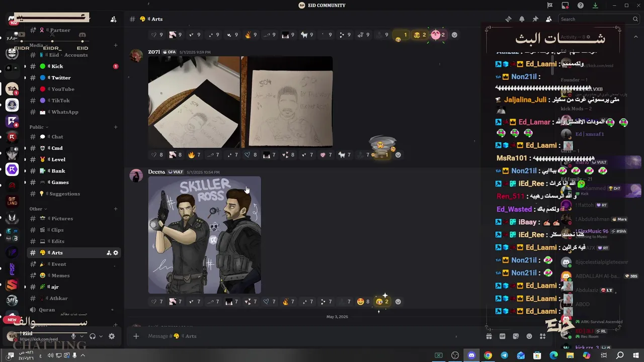644x362 pixels.
Task: Click Deema's avatar
Action: 136,175
